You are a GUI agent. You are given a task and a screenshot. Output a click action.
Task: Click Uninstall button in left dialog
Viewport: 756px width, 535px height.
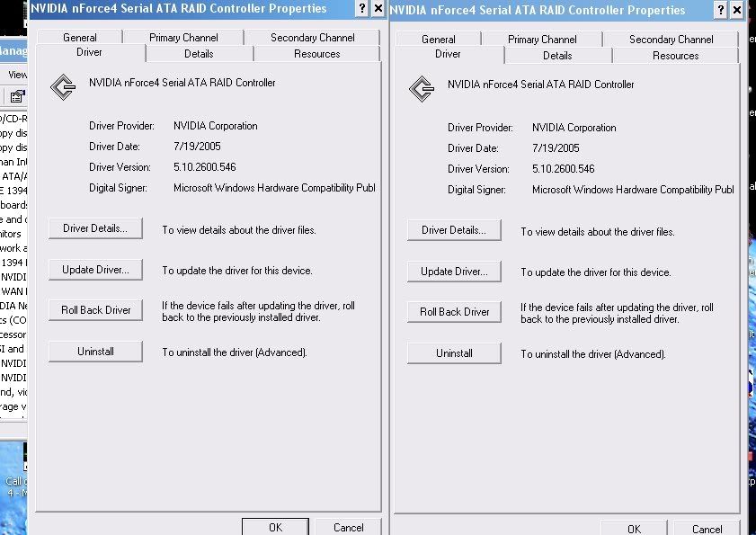[x=95, y=352]
